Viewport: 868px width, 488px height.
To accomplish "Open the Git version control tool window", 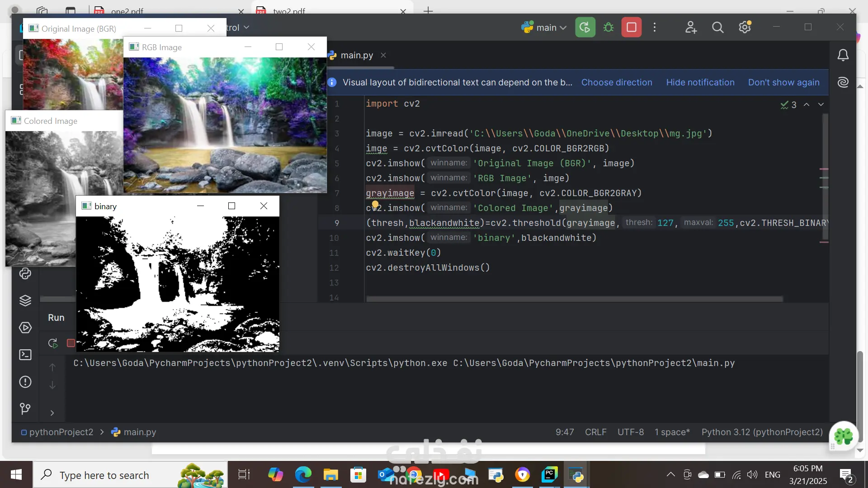I will click(x=25, y=409).
